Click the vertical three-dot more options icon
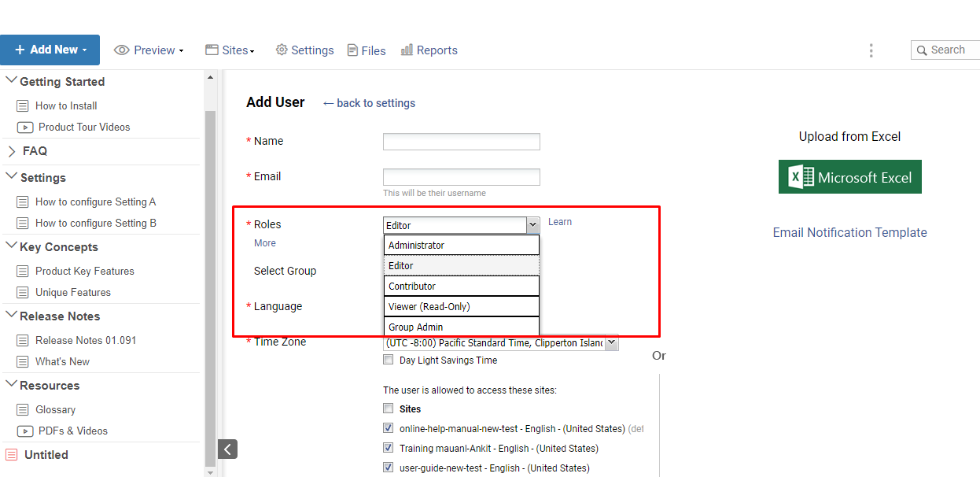The height and width of the screenshot is (477, 980). (871, 50)
